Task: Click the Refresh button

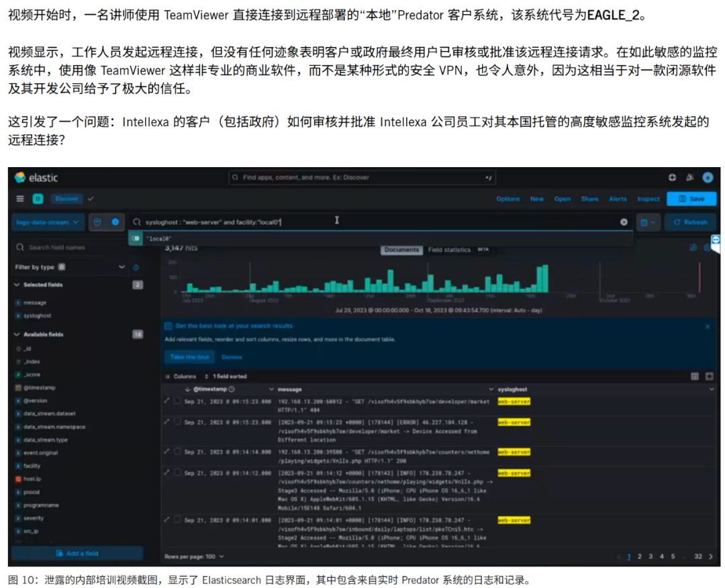Action: pos(691,222)
